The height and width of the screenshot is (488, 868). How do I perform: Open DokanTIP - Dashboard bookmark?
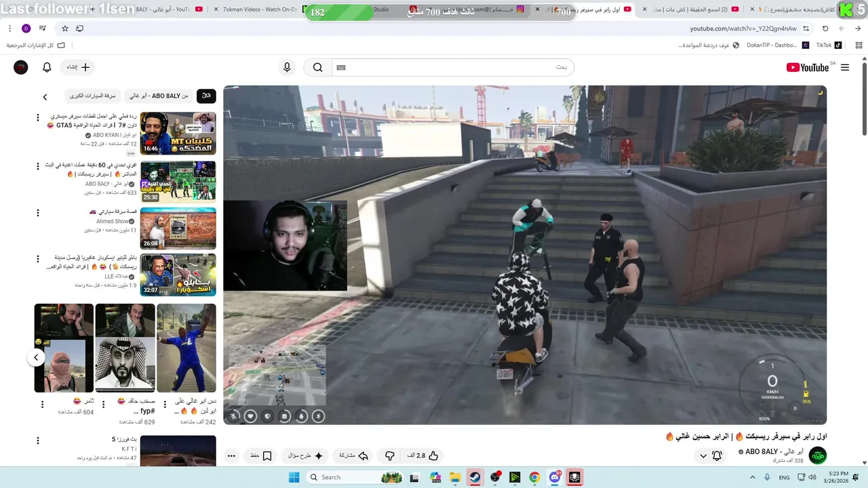point(777,45)
